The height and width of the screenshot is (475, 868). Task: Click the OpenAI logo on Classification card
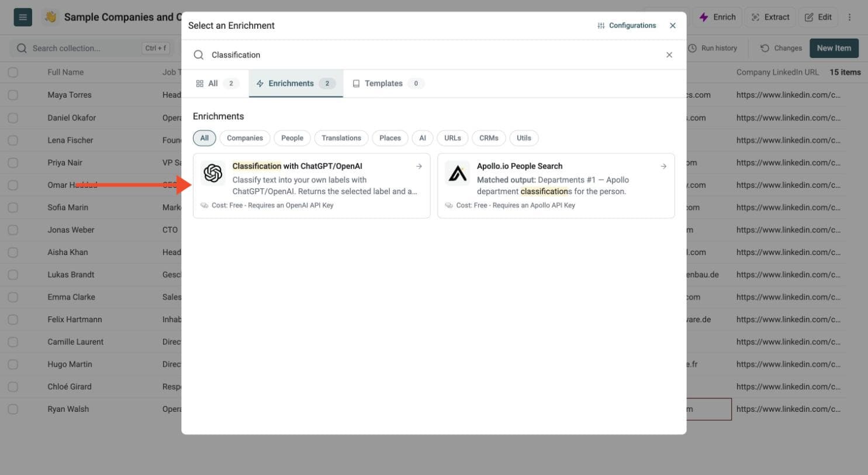pos(213,173)
